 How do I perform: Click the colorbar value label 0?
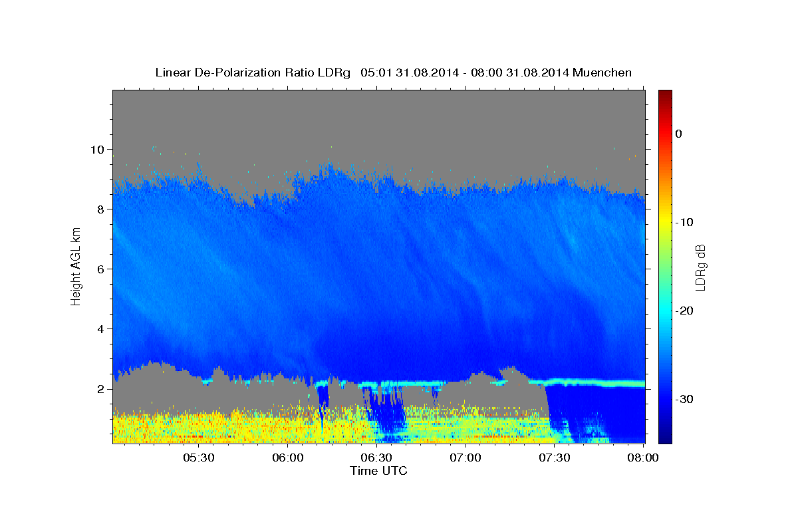pos(679,134)
